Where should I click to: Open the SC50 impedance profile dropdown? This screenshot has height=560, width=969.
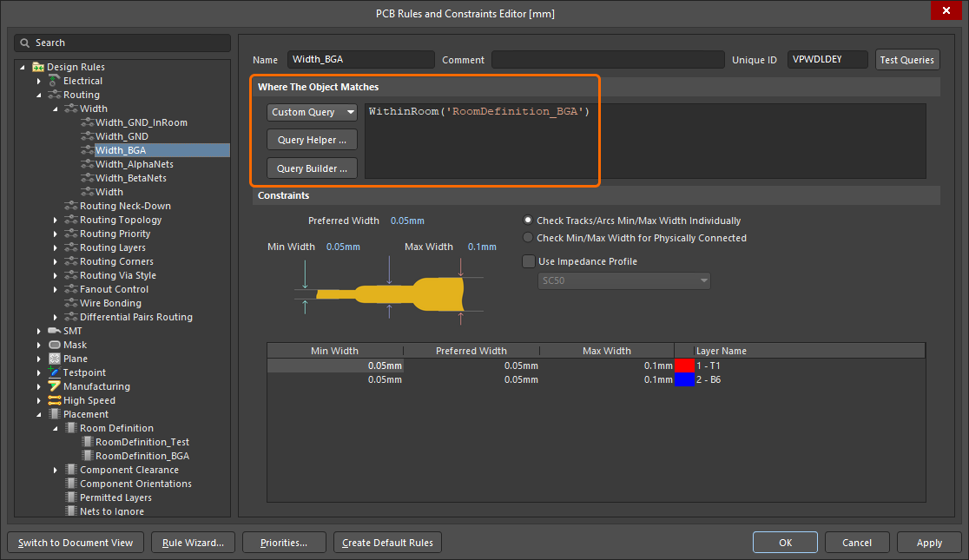click(x=624, y=280)
